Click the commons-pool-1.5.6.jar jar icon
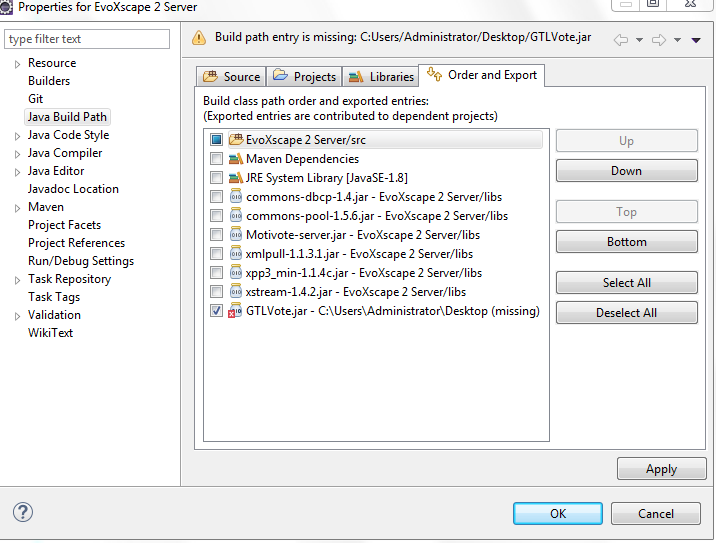 [x=236, y=216]
